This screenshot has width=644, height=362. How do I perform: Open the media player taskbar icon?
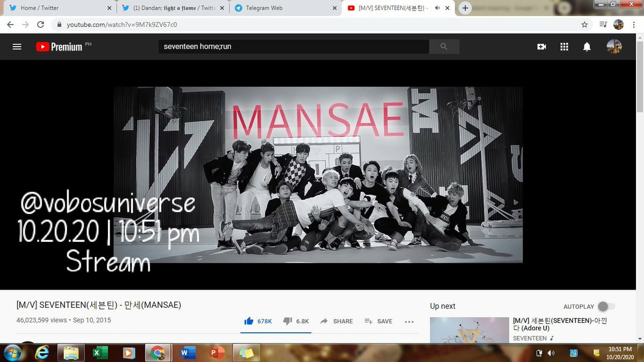click(x=129, y=353)
